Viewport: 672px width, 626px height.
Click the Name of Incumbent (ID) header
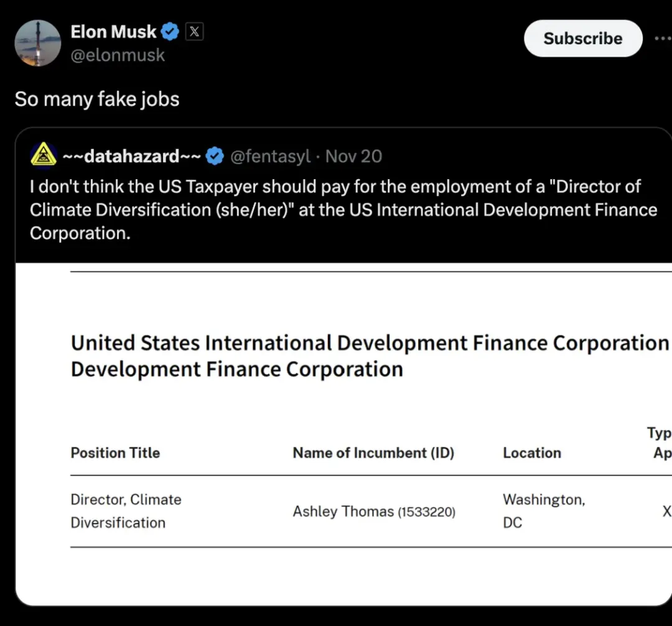click(373, 453)
